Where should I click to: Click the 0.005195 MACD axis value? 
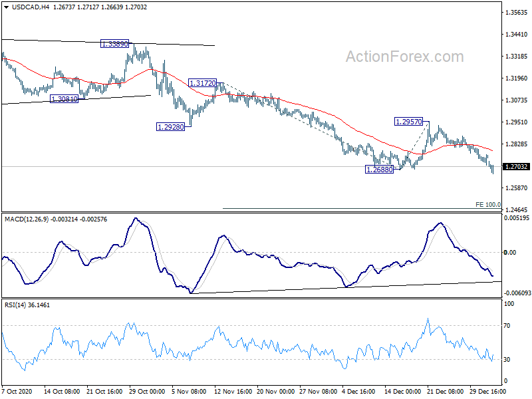click(517, 218)
